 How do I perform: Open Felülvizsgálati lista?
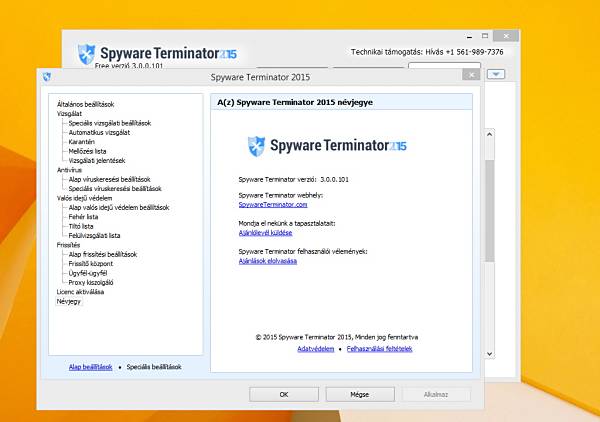(94, 236)
